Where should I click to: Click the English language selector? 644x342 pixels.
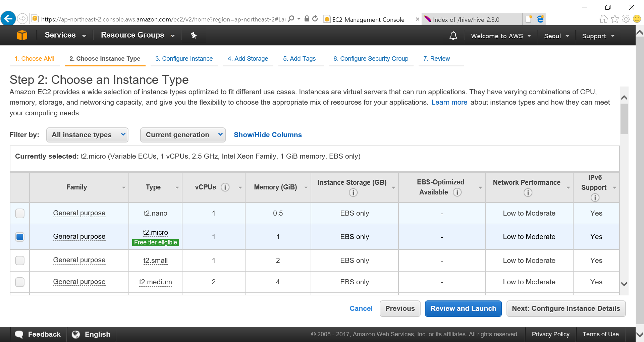click(97, 334)
